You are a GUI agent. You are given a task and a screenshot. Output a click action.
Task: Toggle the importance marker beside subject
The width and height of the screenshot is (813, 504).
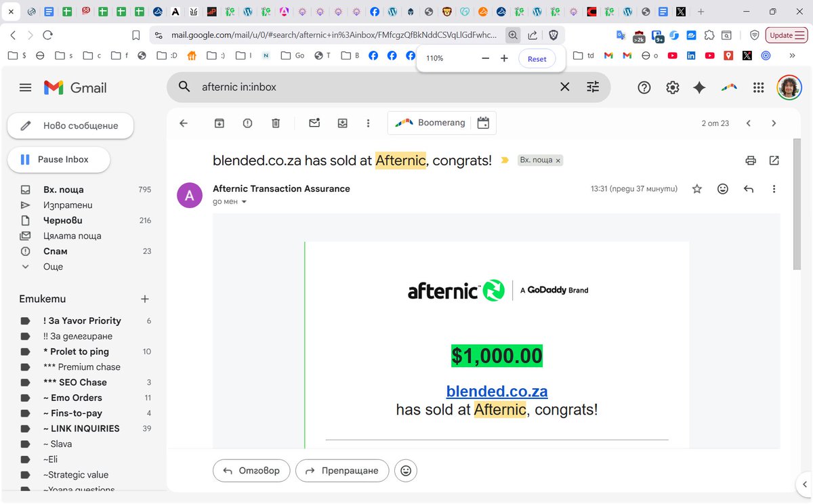click(x=505, y=161)
